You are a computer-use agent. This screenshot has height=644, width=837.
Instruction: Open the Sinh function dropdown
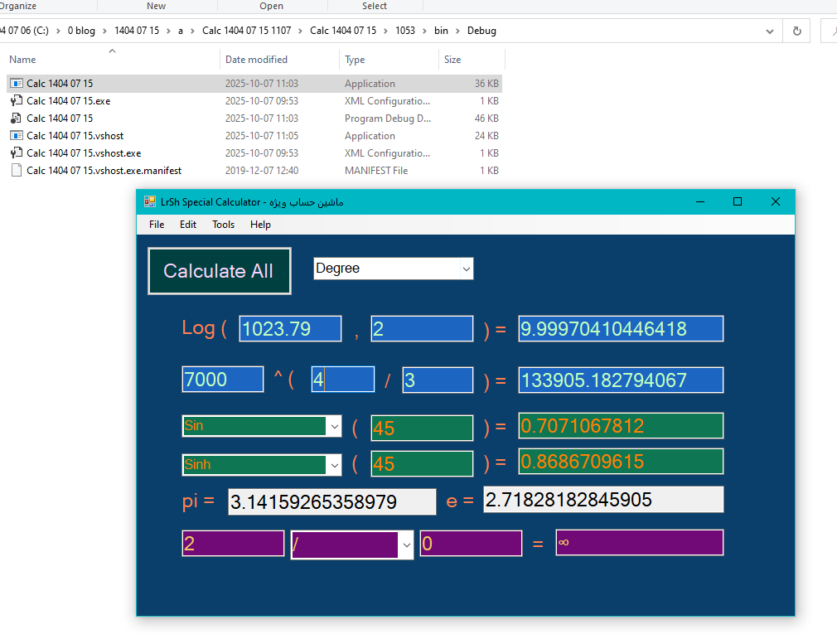pyautogui.click(x=335, y=465)
